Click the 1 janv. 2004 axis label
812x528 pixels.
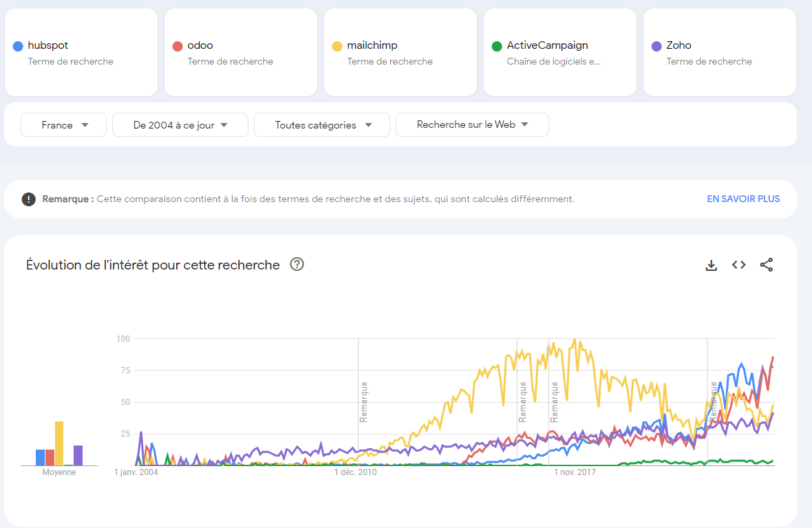coord(136,472)
